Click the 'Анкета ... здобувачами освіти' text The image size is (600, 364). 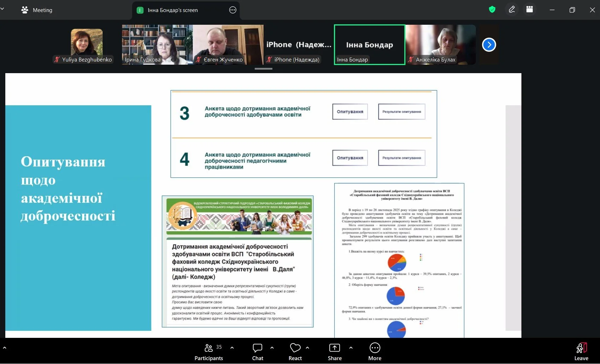258,112
